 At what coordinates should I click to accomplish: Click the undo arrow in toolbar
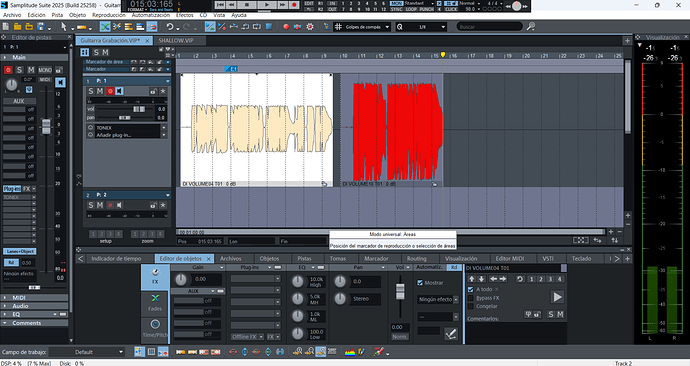coord(170,27)
